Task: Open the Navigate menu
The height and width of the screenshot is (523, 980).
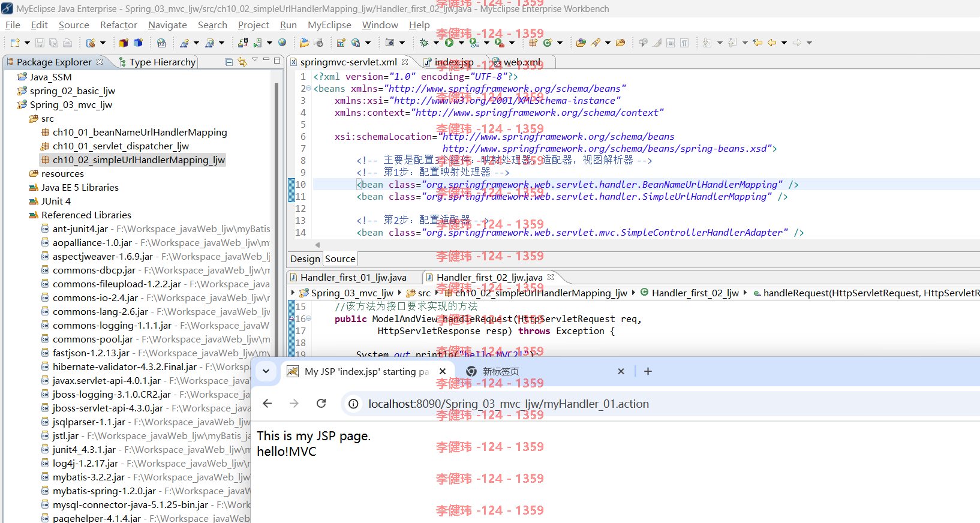Action: click(x=167, y=25)
